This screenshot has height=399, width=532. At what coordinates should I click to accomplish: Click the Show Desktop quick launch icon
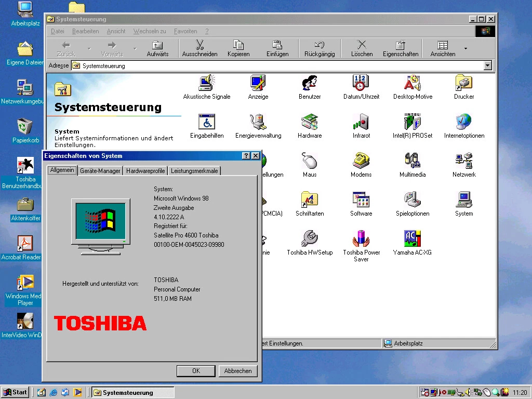tap(42, 393)
